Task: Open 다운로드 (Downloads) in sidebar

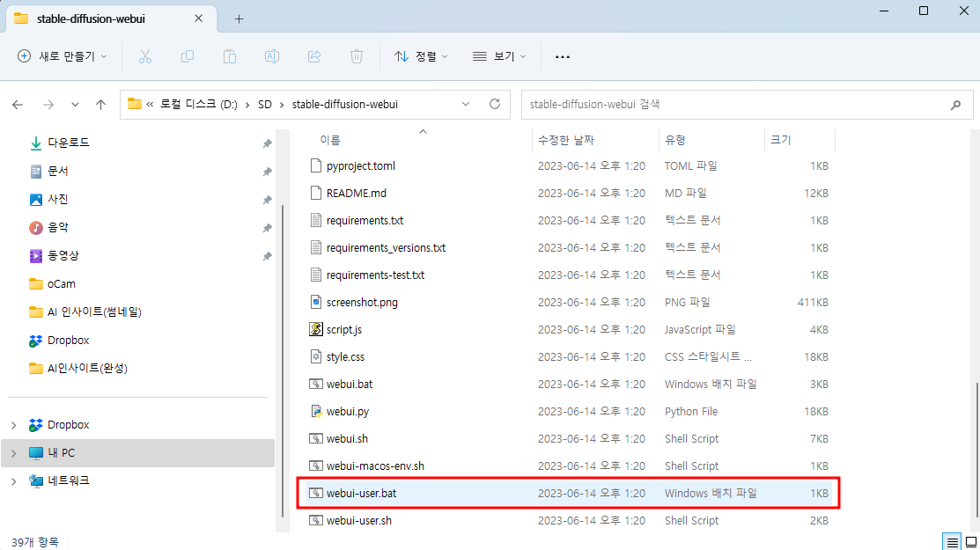Action: click(68, 143)
